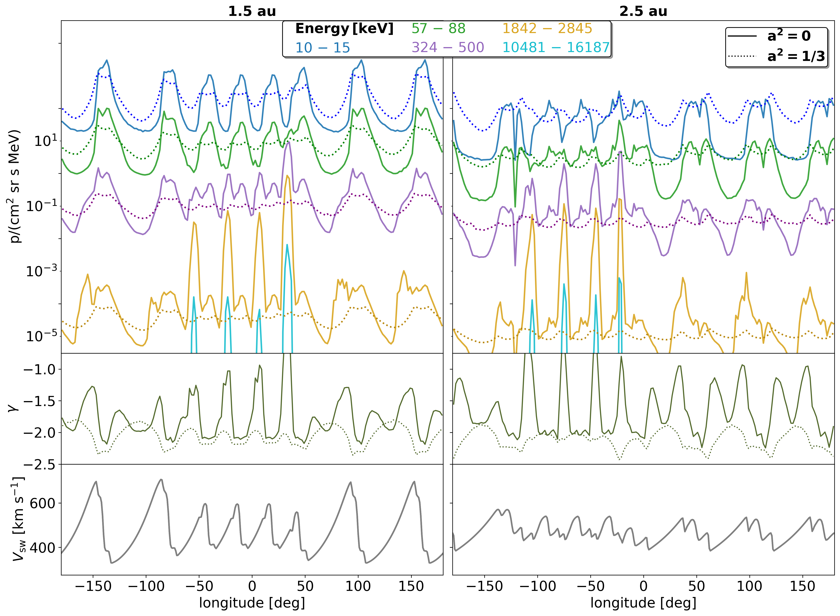Click the right 'longitude [deg]' axis label
Image resolution: width=840 pixels, height=616 pixels.
pos(643,603)
